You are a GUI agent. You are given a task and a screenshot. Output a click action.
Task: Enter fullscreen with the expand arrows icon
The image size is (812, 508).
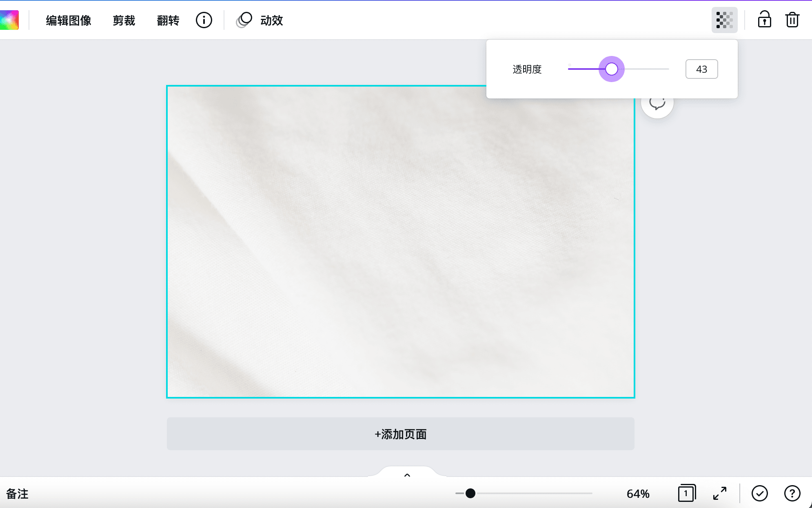pyautogui.click(x=720, y=493)
